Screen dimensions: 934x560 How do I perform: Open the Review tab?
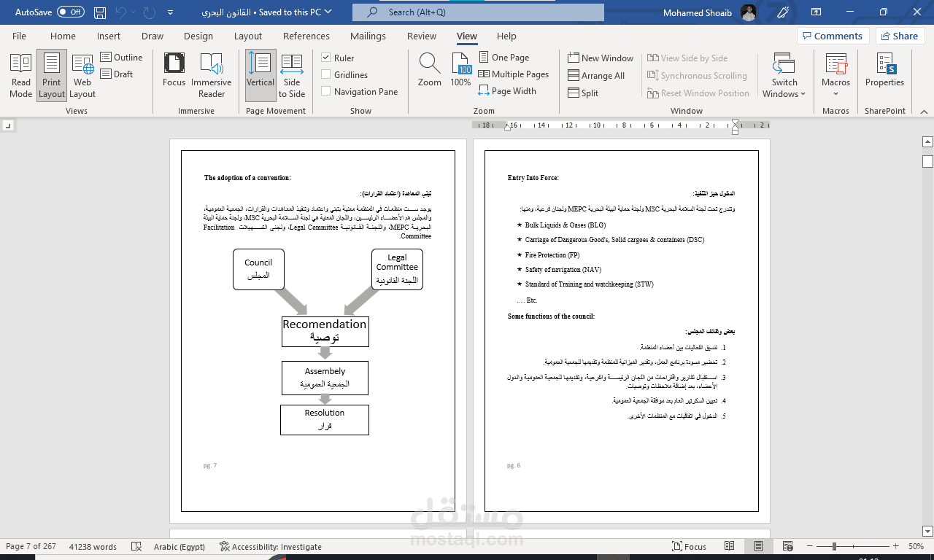click(422, 36)
